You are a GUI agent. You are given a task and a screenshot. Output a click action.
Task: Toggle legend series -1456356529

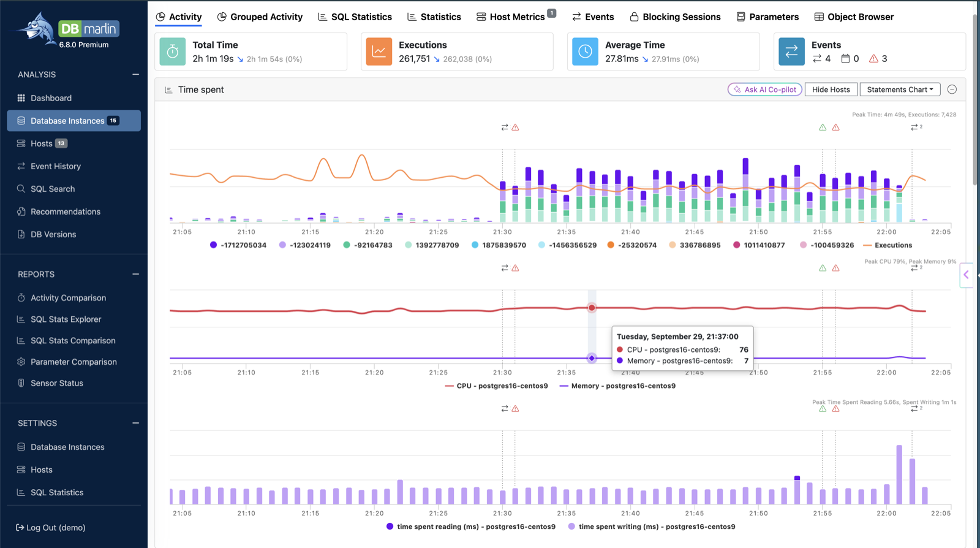tap(567, 245)
